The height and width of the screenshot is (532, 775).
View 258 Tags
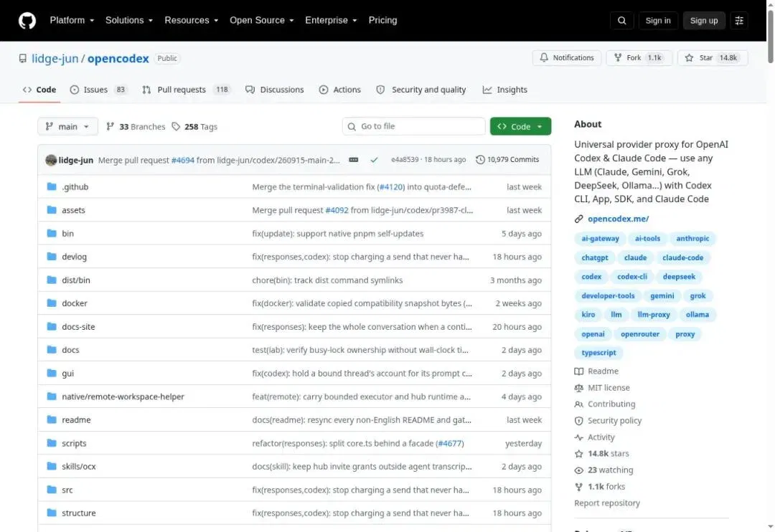click(194, 126)
